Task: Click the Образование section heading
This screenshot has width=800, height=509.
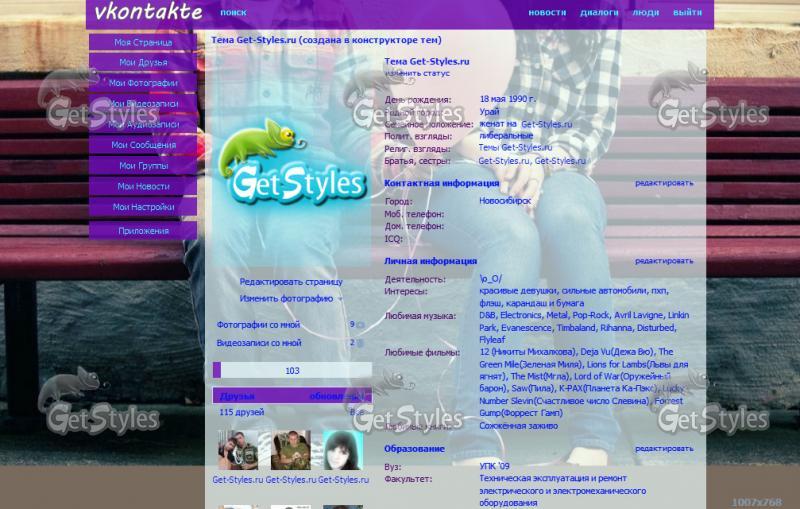Action: (414, 449)
